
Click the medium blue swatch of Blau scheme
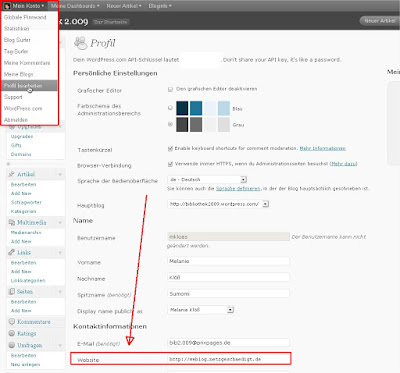(196, 108)
